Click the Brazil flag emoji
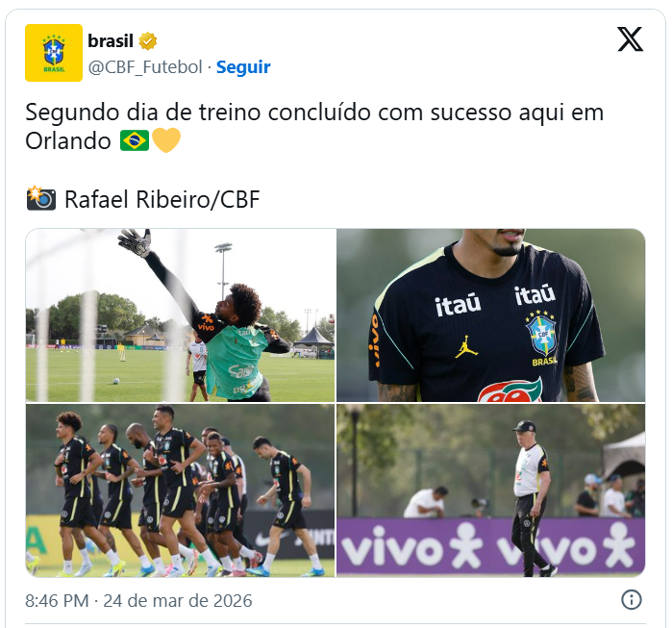The width and height of the screenshot is (672, 628). [135, 140]
